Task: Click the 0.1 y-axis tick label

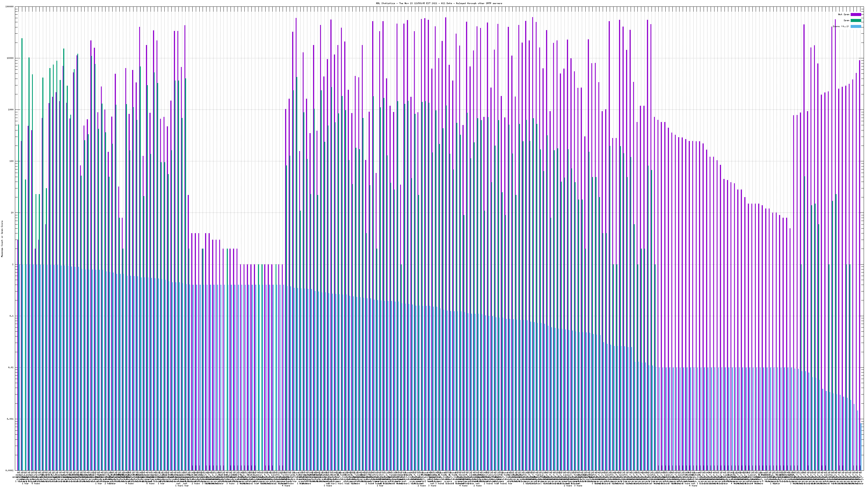Action: [12, 316]
